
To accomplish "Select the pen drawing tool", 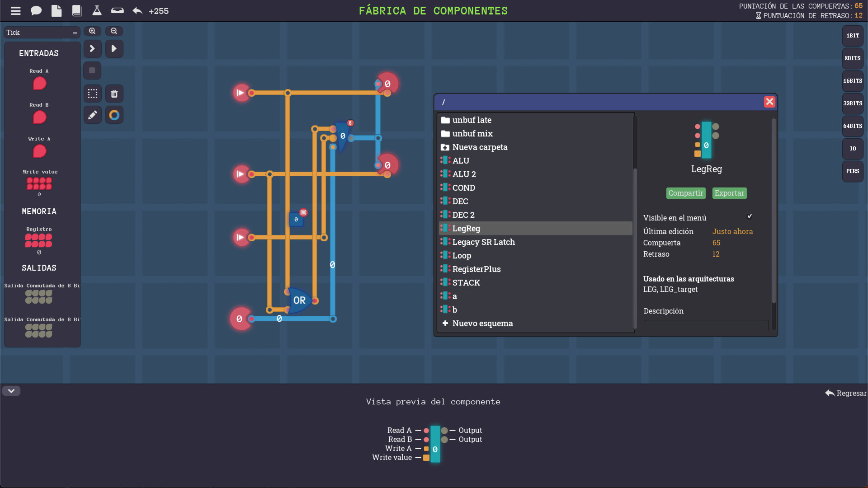I will [92, 115].
